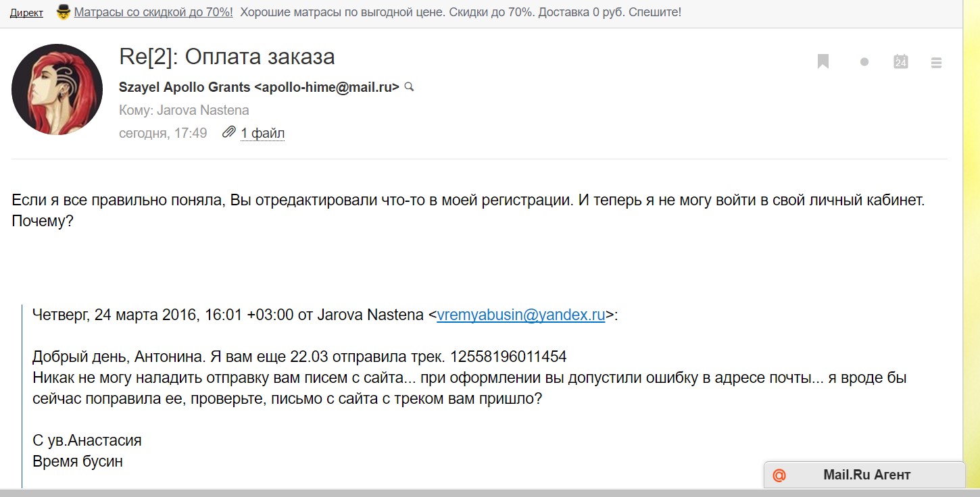Click the magnifier icon beside sender address
This screenshot has width=980, height=497.
[408, 87]
